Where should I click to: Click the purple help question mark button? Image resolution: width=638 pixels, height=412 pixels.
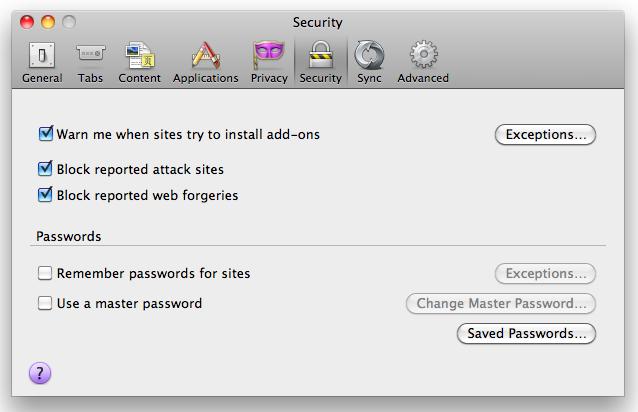coord(40,373)
